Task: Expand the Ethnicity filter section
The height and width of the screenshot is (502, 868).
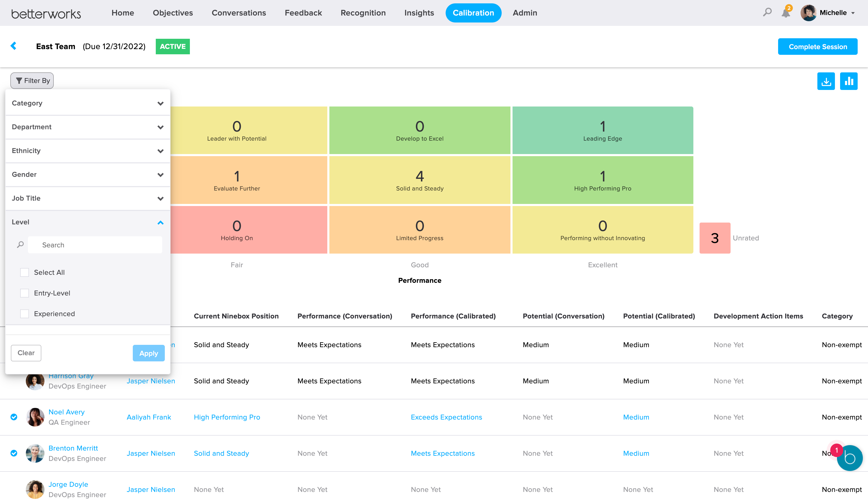Action: 160,151
